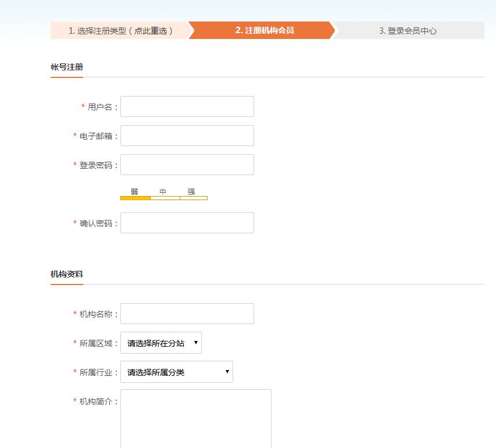Open the '请选择所属分类' industry dropdown

(x=176, y=372)
